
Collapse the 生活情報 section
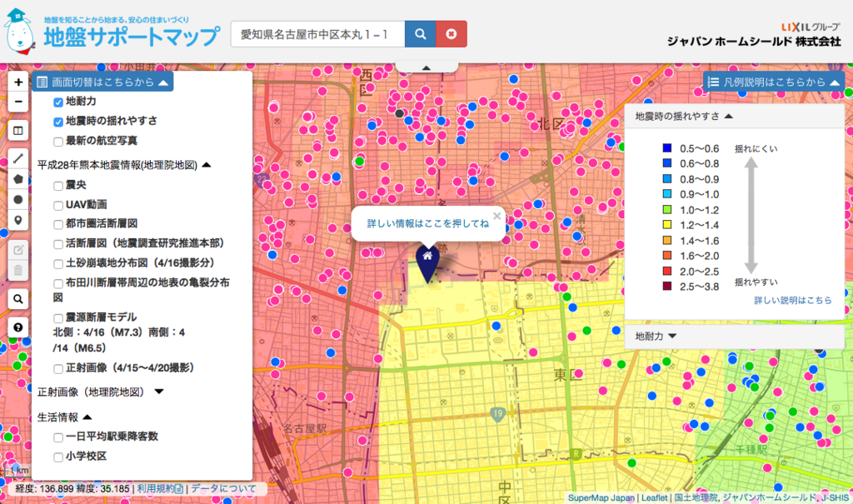(x=87, y=417)
